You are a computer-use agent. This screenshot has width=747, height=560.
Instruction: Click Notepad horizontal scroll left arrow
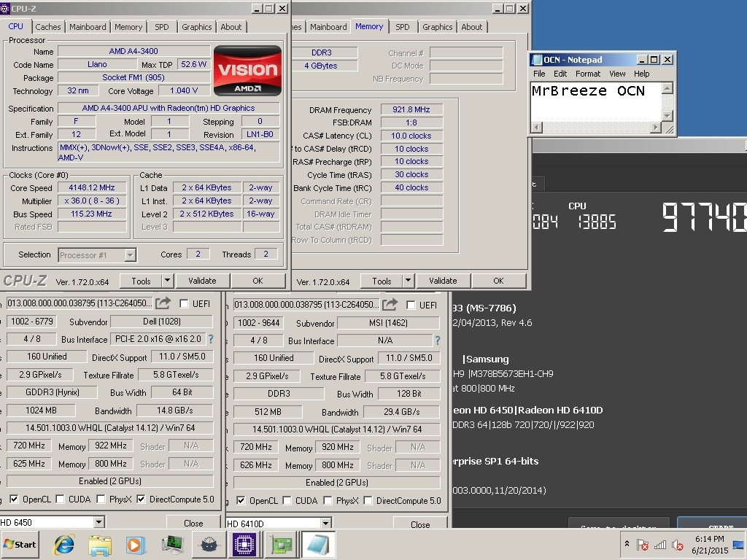click(x=536, y=127)
